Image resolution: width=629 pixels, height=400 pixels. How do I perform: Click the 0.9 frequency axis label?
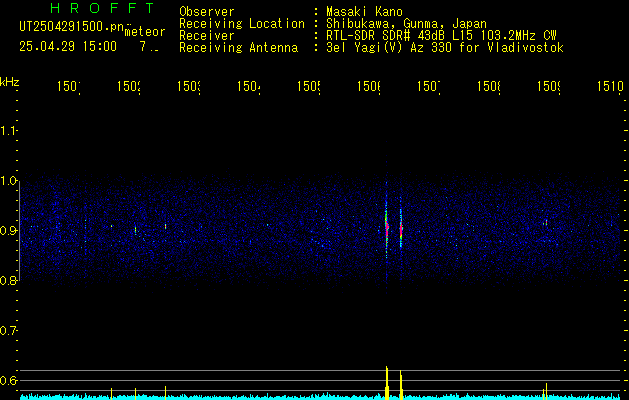tap(8, 231)
